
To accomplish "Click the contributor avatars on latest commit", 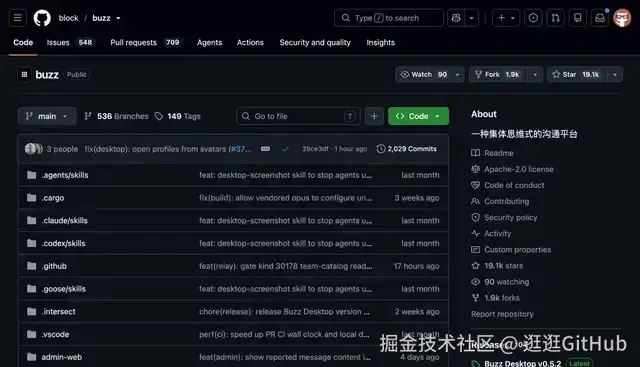I will (34, 149).
